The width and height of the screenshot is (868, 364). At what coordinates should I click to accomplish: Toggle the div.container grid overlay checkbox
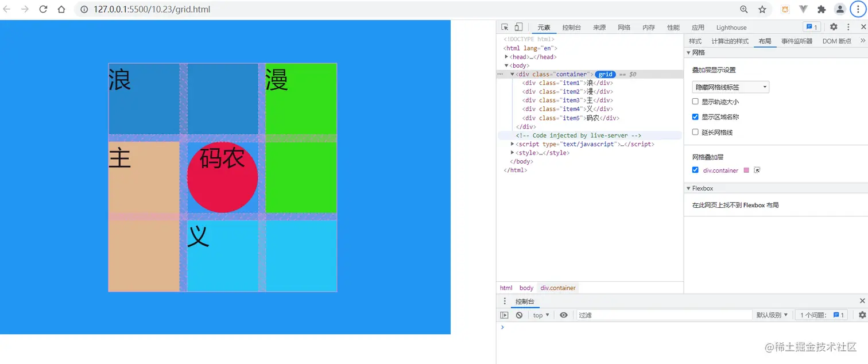[695, 170]
